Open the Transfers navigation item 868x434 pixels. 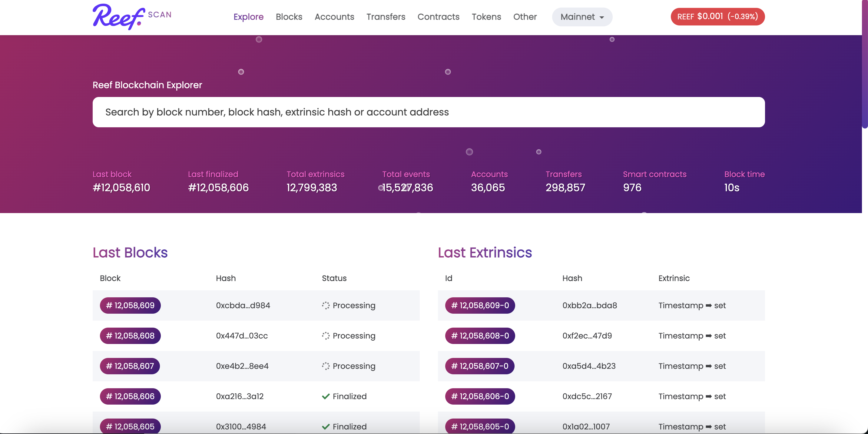click(x=386, y=17)
